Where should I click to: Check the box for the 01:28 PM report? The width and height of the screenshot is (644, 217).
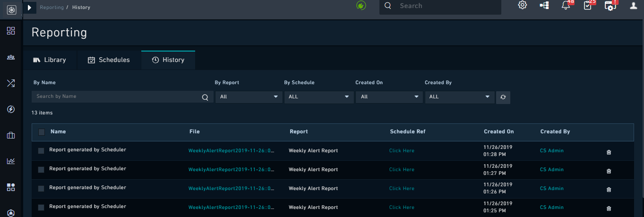click(41, 151)
